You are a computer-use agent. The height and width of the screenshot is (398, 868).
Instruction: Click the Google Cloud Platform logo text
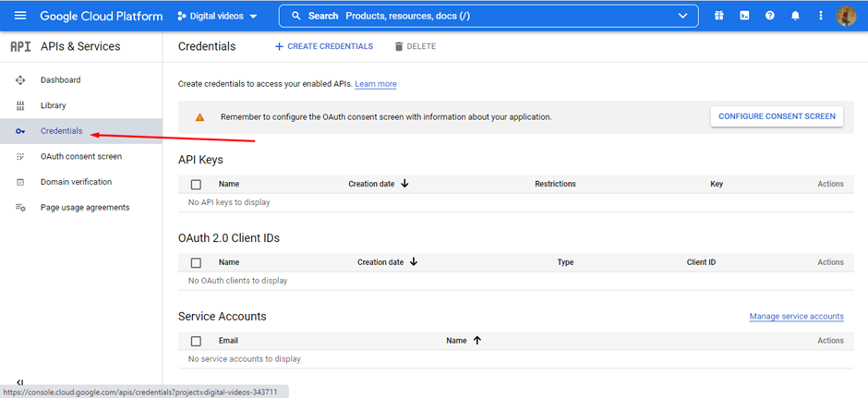(102, 16)
